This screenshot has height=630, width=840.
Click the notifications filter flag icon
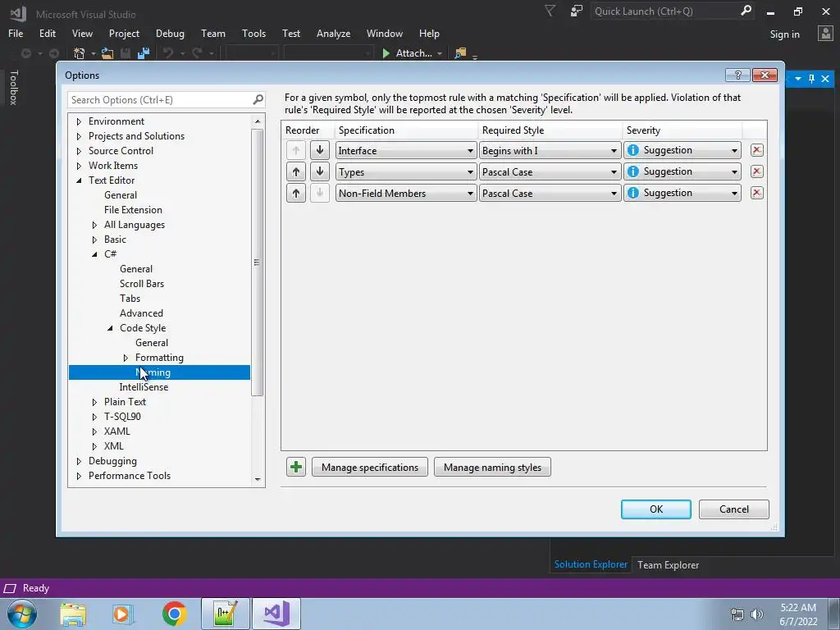click(550, 11)
